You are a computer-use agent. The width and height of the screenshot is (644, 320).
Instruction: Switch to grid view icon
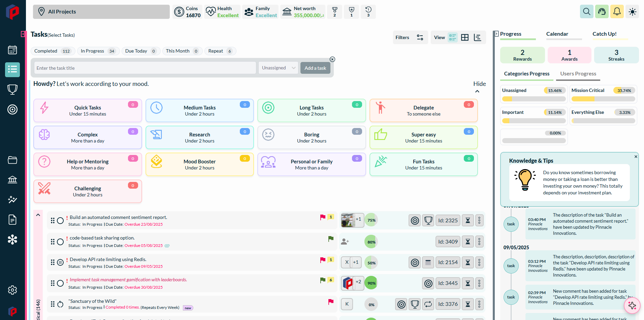465,37
